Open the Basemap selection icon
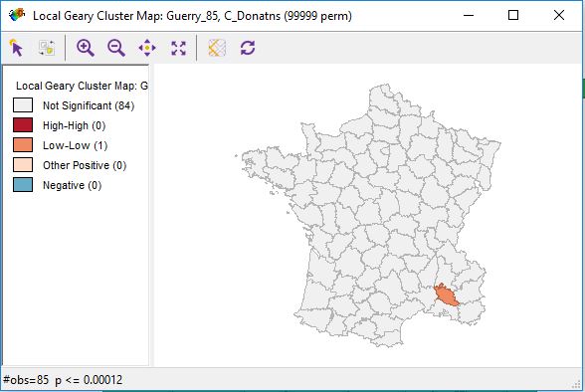The image size is (585, 392). 217,48
